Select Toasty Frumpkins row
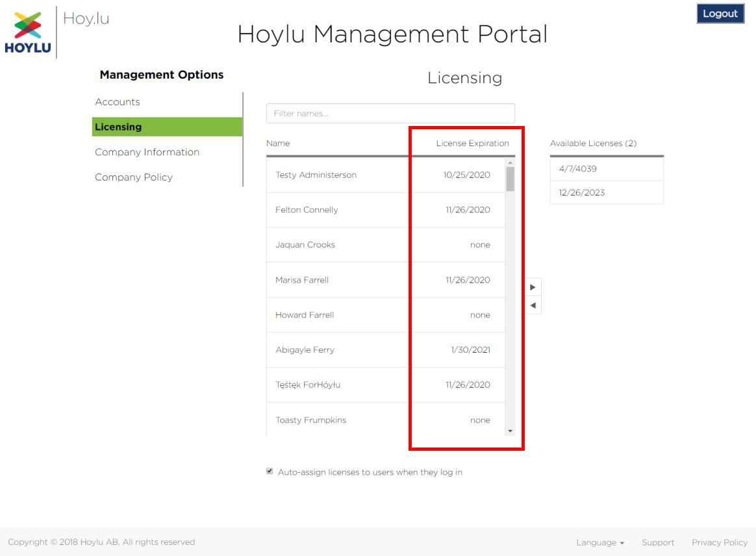The image size is (756, 556). click(x=386, y=420)
